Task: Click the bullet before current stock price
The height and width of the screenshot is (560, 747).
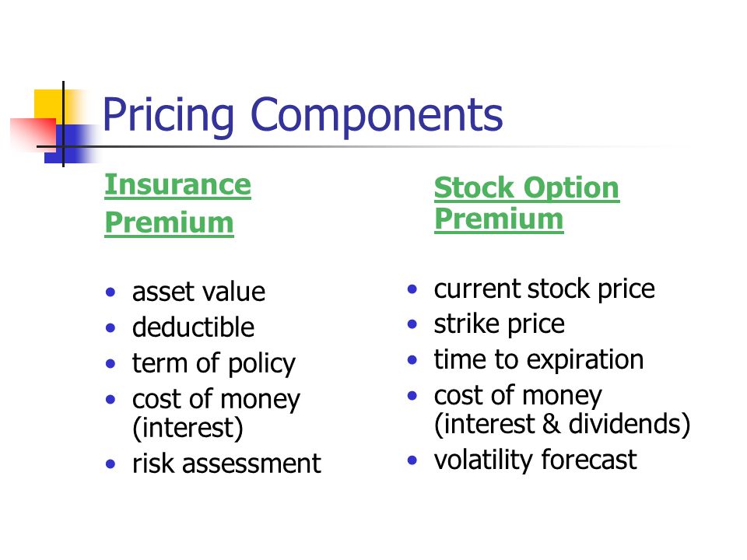Action: (x=412, y=289)
